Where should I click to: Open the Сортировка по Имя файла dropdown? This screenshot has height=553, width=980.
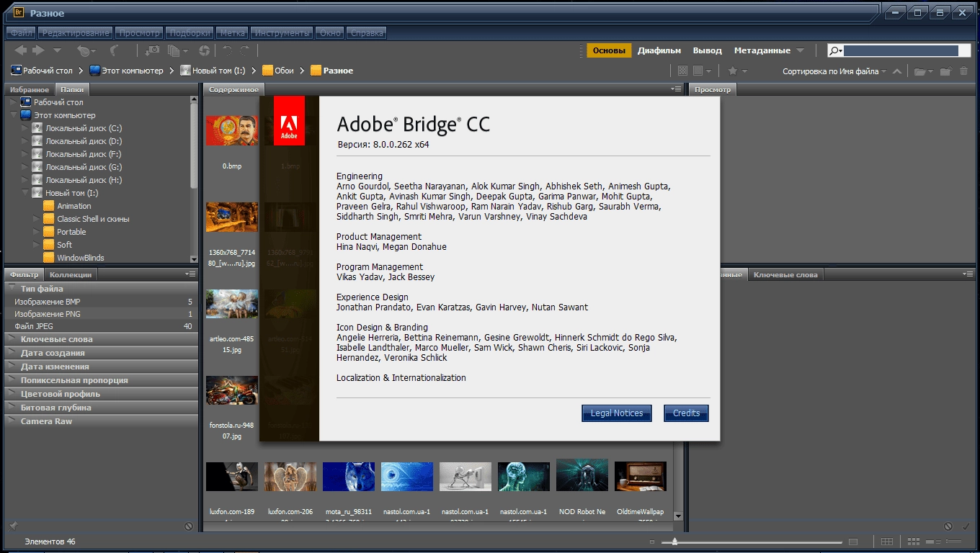point(835,71)
